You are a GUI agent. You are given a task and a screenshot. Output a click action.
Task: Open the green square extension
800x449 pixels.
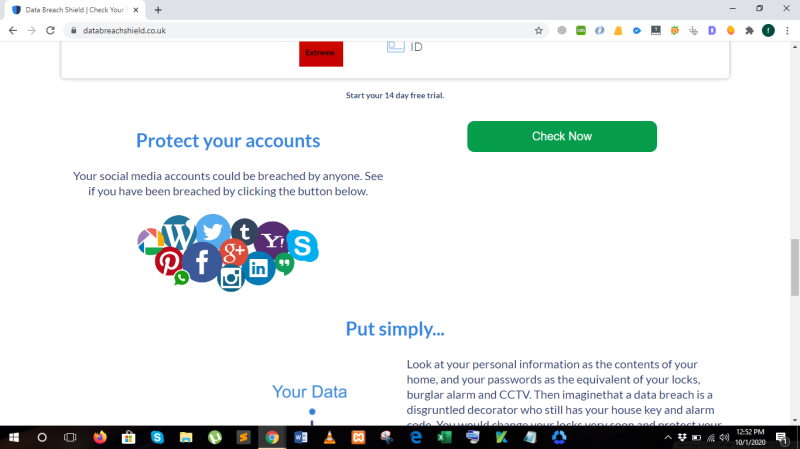(x=581, y=31)
